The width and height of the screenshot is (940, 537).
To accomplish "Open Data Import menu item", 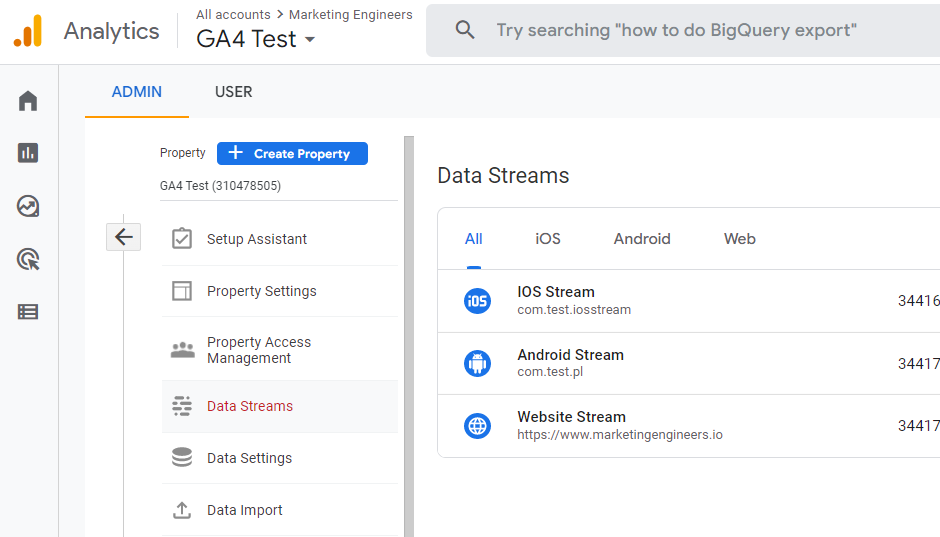I will click(x=280, y=510).
